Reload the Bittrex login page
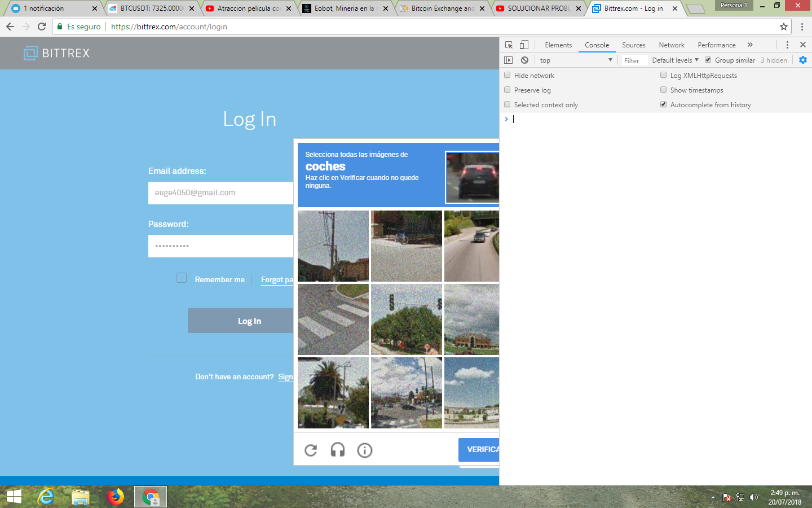Viewport: 812px width, 508px height. click(42, 27)
